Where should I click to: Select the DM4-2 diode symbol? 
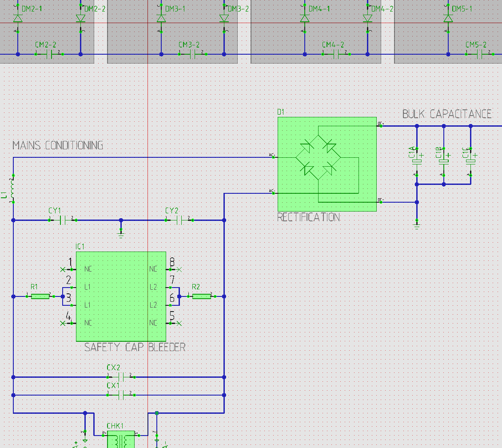point(367,18)
